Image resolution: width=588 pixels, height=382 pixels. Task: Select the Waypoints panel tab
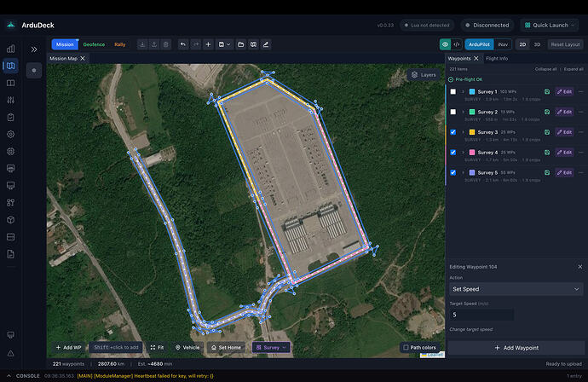[x=459, y=59]
